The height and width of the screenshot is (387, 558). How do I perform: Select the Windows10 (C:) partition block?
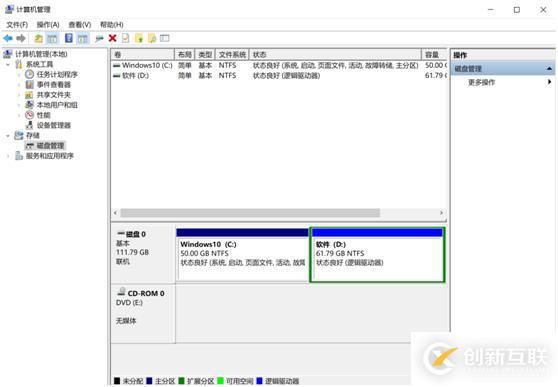point(242,255)
